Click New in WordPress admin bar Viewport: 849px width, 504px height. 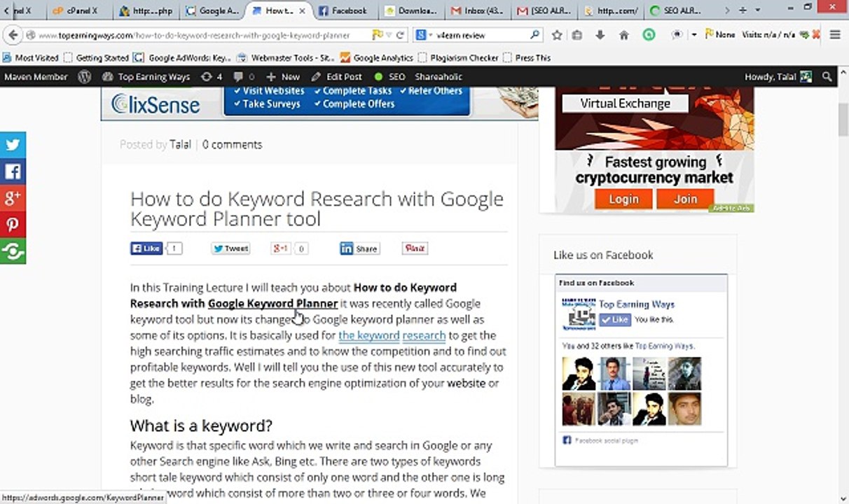pos(282,77)
